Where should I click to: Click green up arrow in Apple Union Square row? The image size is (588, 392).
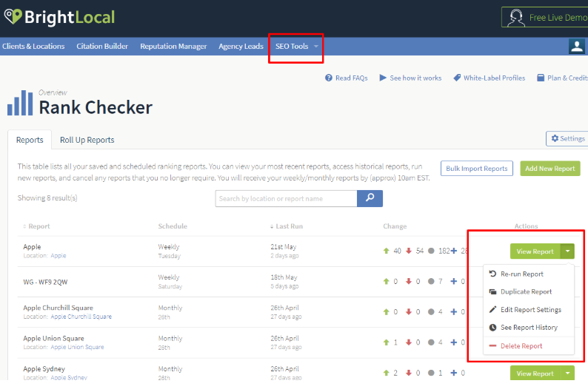[387, 342]
